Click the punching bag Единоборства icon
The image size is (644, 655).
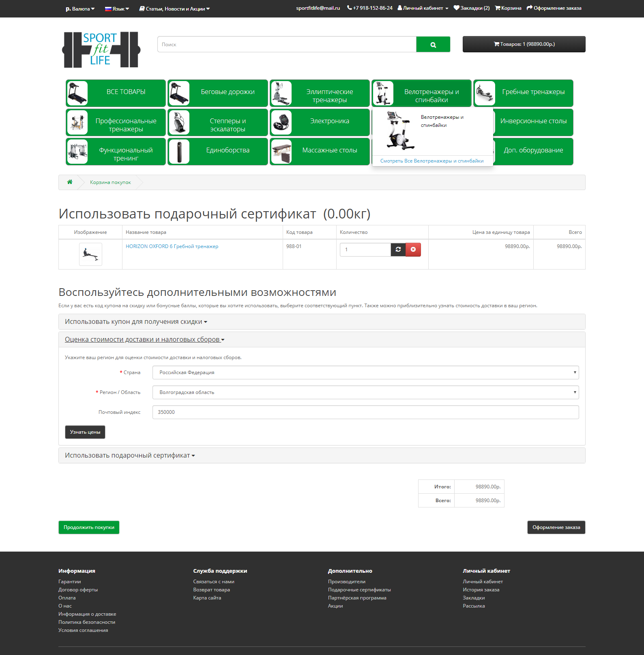click(x=179, y=152)
